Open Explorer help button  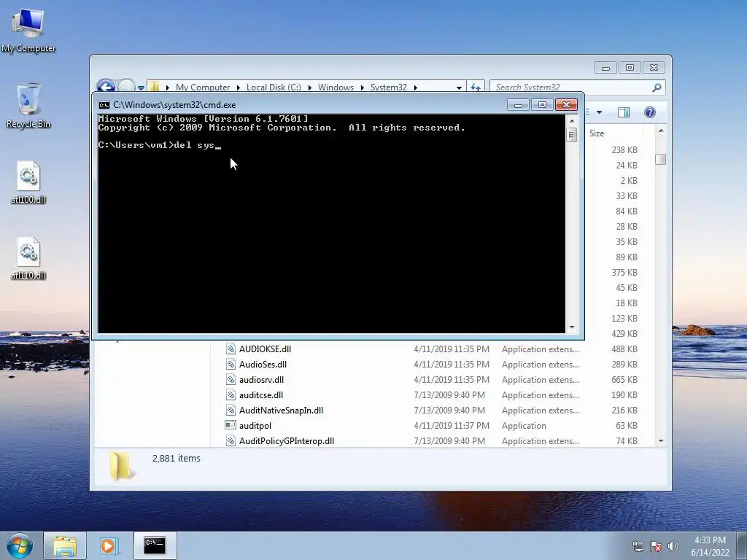pyautogui.click(x=650, y=112)
